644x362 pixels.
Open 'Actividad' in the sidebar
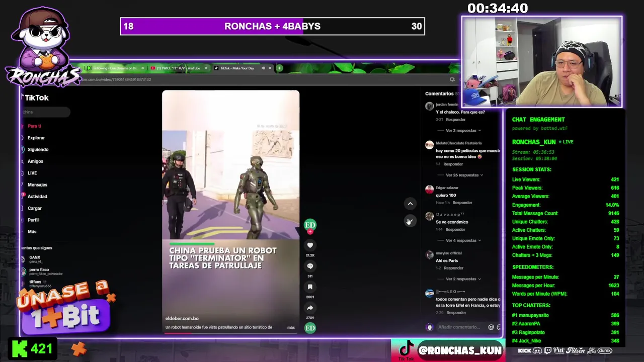click(x=37, y=197)
